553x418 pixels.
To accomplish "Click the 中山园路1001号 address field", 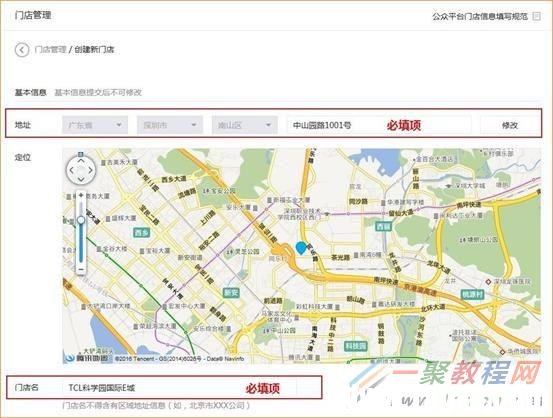I will point(379,125).
